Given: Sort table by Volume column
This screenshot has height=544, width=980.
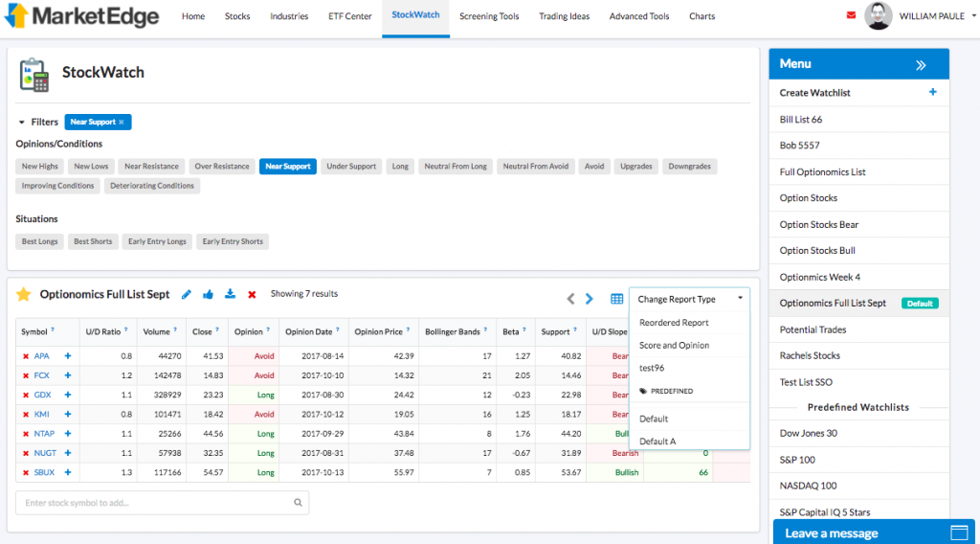Looking at the screenshot, I should [x=156, y=332].
